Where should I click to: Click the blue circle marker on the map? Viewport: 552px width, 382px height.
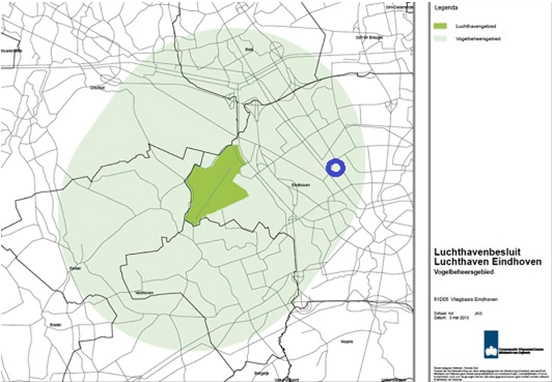point(335,168)
